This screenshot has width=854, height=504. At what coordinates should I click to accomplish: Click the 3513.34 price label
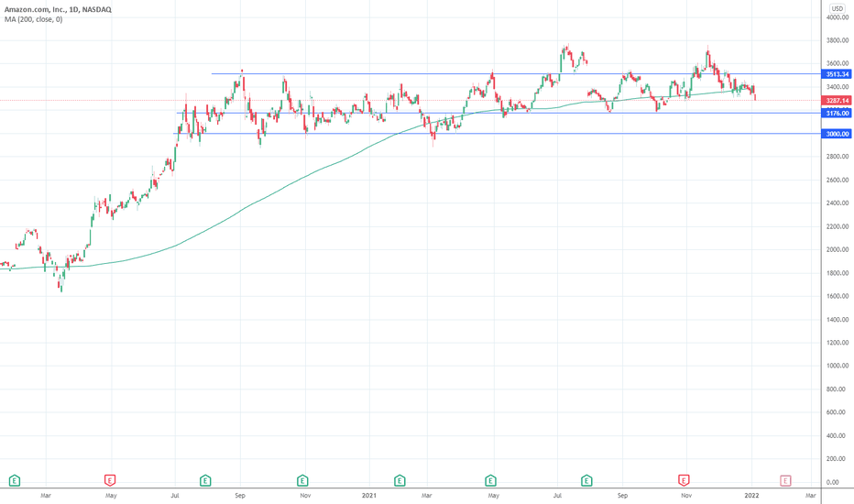point(837,74)
